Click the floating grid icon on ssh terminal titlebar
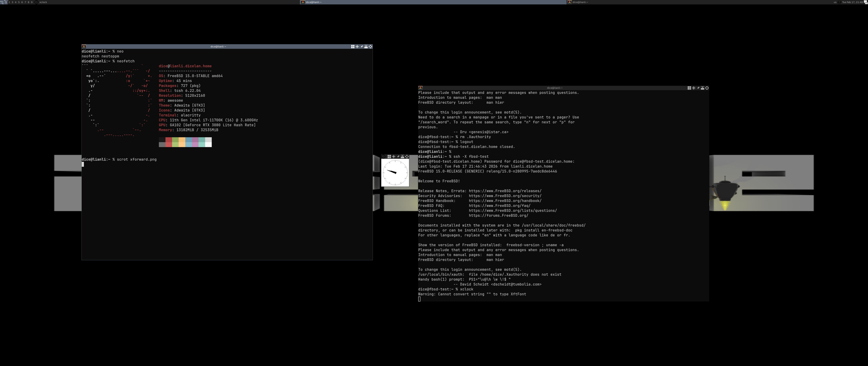 [689, 88]
